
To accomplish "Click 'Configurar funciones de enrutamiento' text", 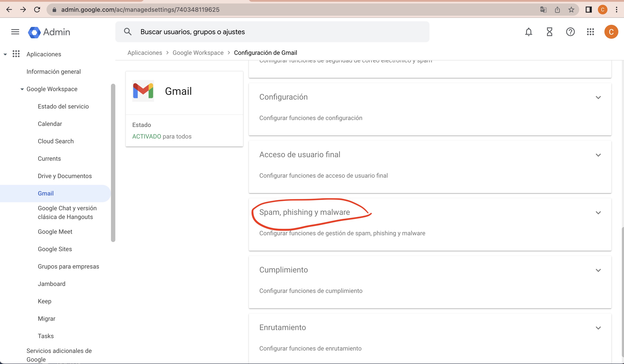I will (310, 348).
